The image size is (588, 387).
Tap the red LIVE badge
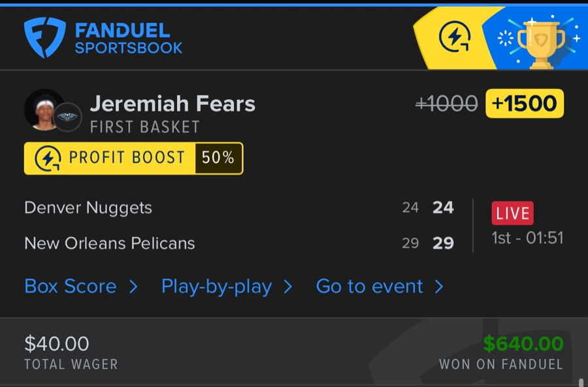pos(513,213)
